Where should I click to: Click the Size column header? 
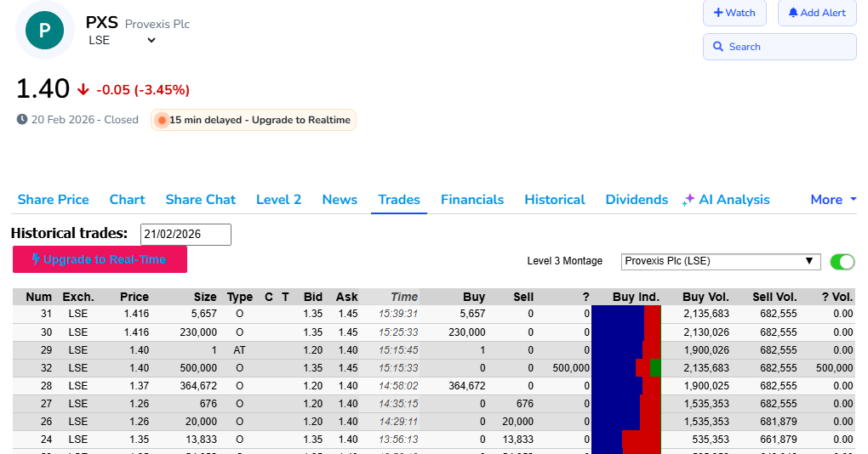pyautogui.click(x=205, y=297)
